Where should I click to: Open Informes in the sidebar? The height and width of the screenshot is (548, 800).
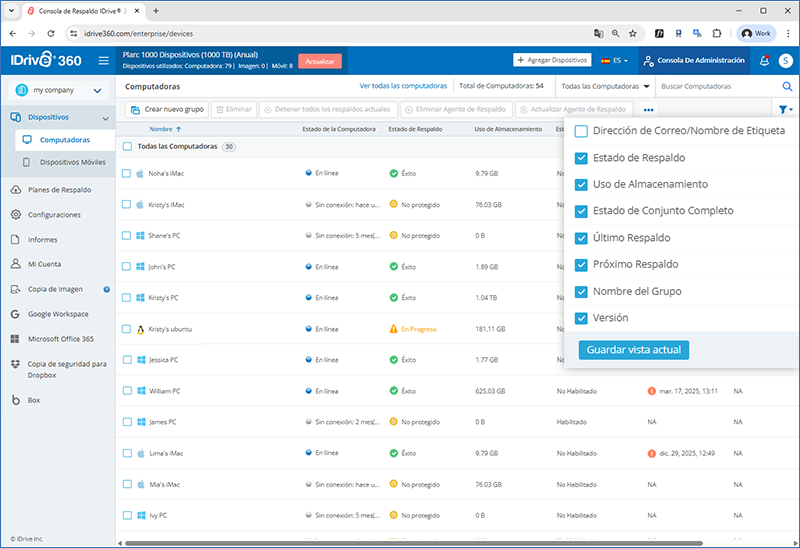42,240
